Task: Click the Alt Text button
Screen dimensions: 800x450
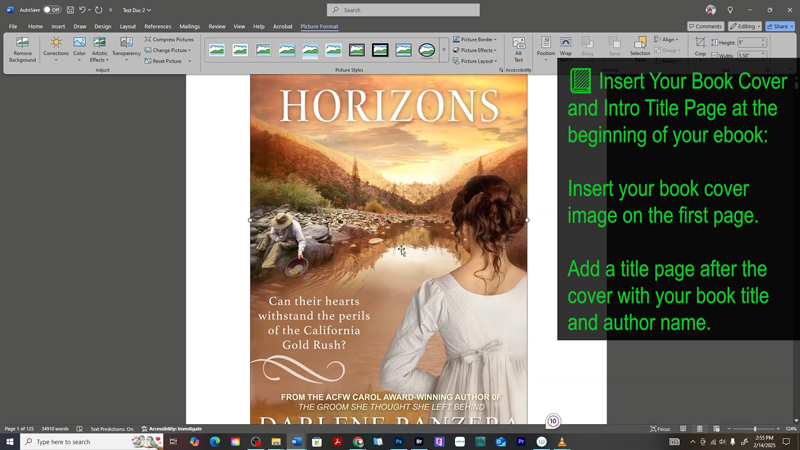Action: point(518,49)
